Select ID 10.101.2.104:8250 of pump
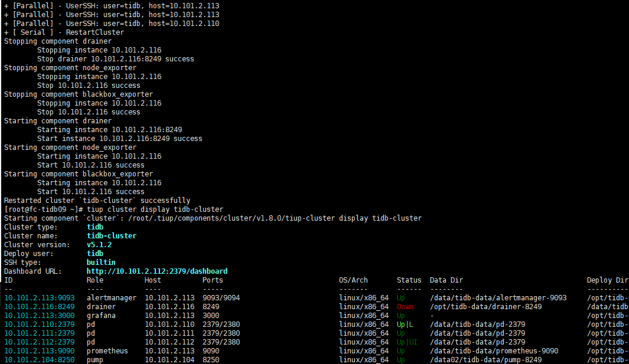 pos(40,360)
